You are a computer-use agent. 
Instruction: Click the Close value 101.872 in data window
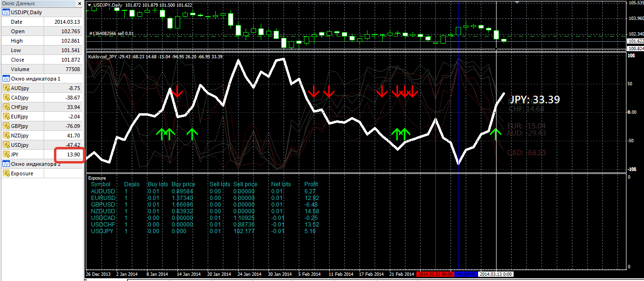point(71,60)
